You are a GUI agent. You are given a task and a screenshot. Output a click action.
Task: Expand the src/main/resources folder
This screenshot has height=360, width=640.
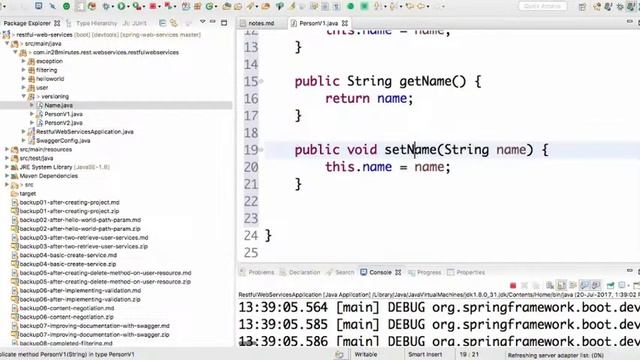pos(7,149)
